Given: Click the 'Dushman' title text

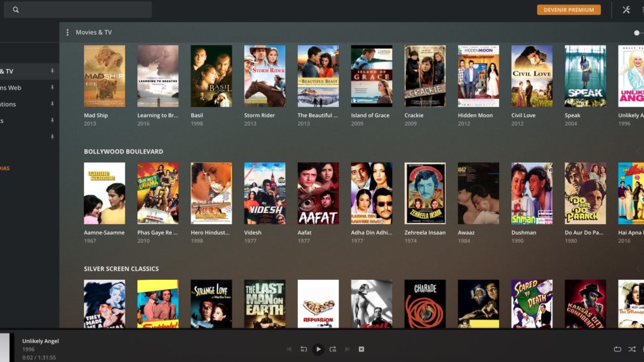Looking at the screenshot, I should (x=524, y=232).
